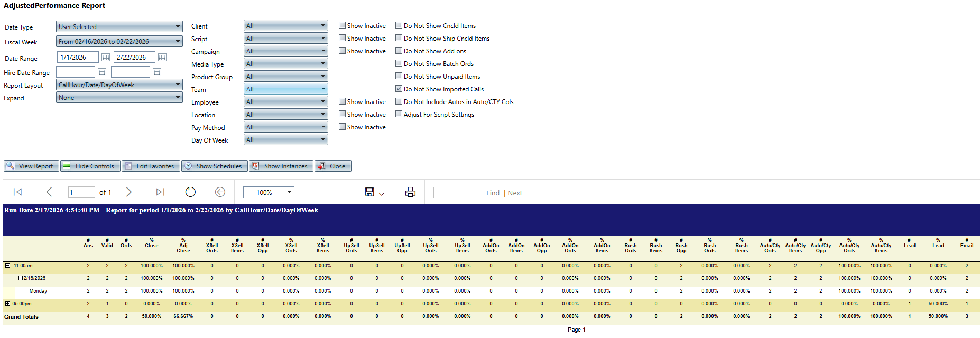The width and height of the screenshot is (980, 338).
Task: Jump to last report page
Action: [160, 192]
